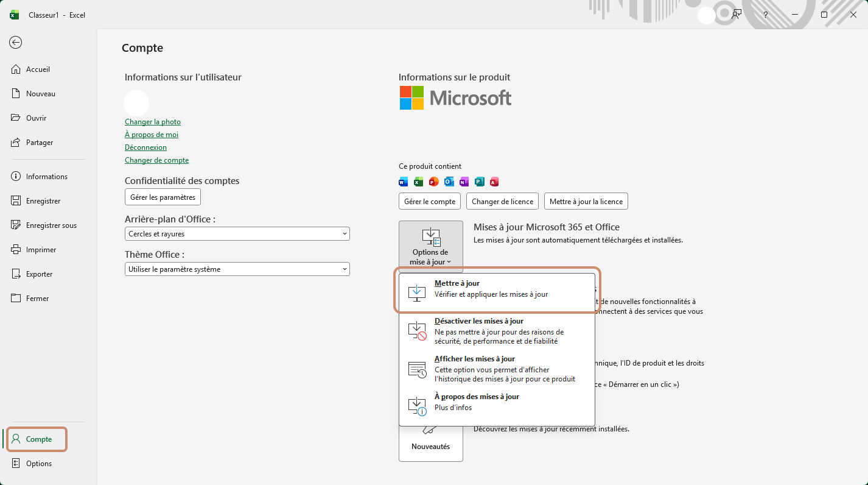Viewport: 868px width, 485px height.
Task: Open the Arrière-plan d'Office dropdown
Action: tap(237, 234)
